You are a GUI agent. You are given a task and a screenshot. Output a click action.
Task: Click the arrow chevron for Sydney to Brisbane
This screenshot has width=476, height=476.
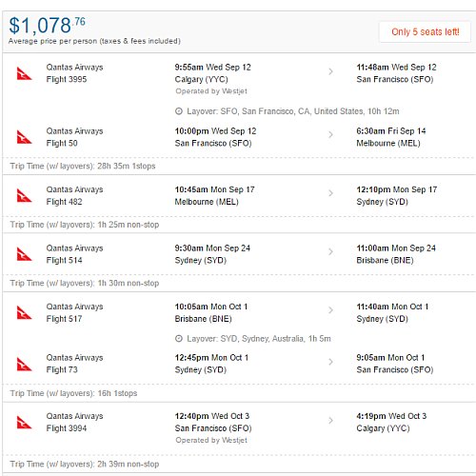pyautogui.click(x=330, y=252)
